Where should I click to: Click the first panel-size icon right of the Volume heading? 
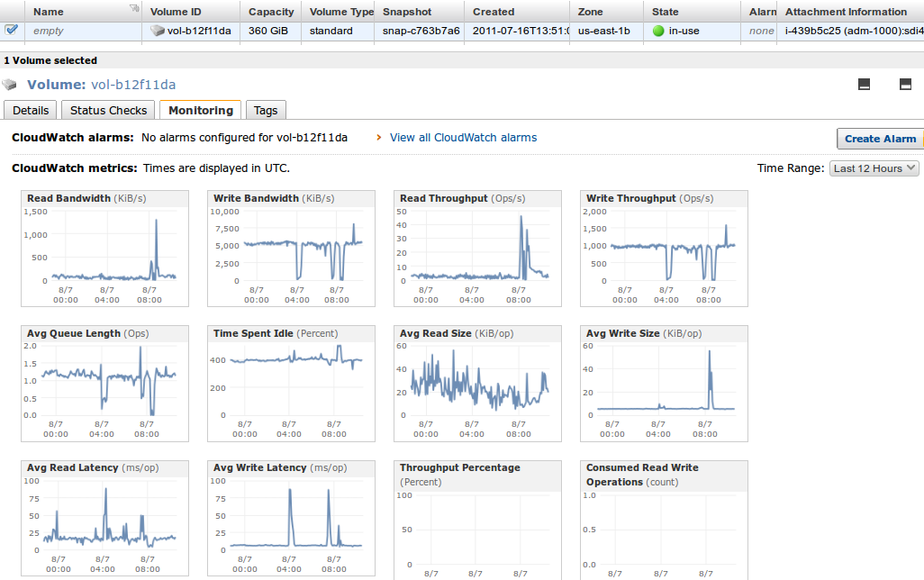tap(864, 85)
